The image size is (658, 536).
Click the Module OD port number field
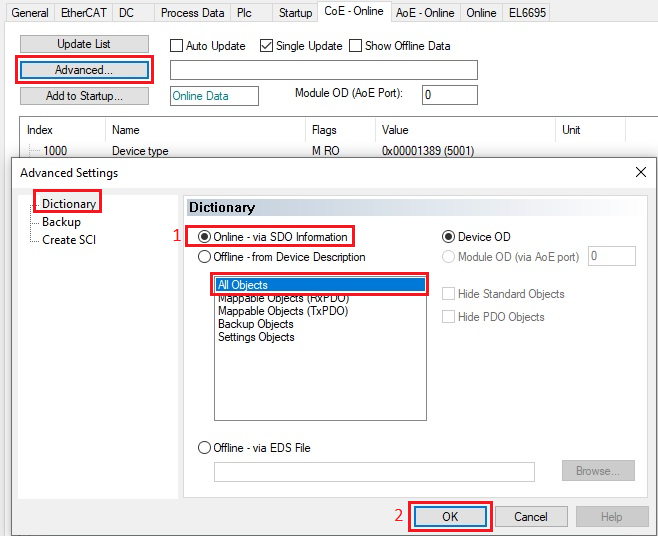tap(611, 256)
